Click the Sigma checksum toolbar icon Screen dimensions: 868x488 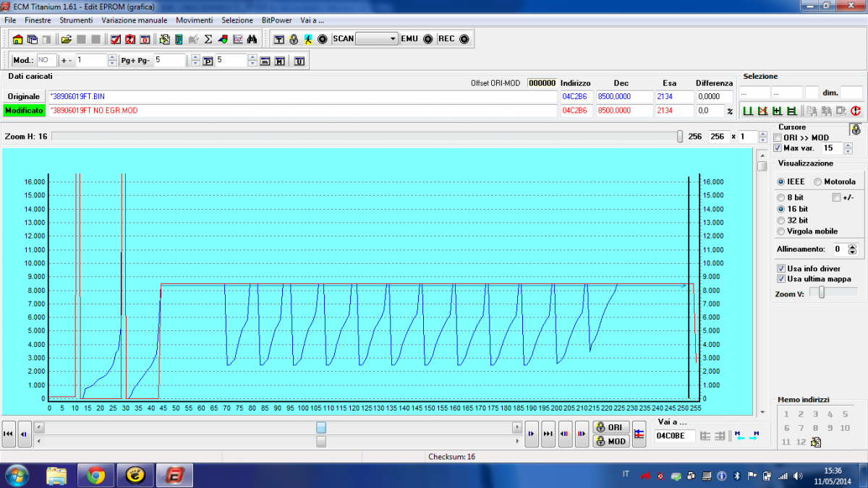pos(208,39)
